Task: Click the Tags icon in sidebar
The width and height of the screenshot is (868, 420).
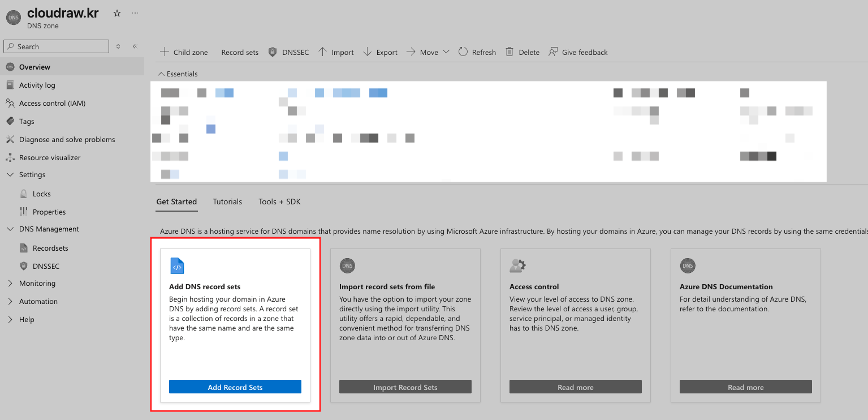Action: (10, 121)
